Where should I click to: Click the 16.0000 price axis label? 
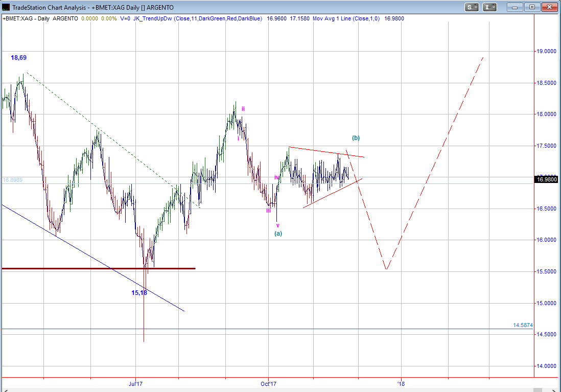pyautogui.click(x=546, y=240)
